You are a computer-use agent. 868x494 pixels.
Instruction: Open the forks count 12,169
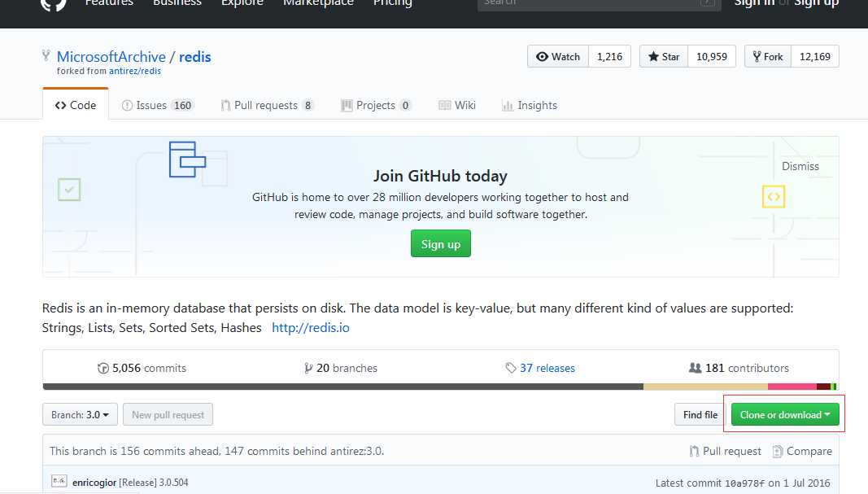(x=815, y=56)
